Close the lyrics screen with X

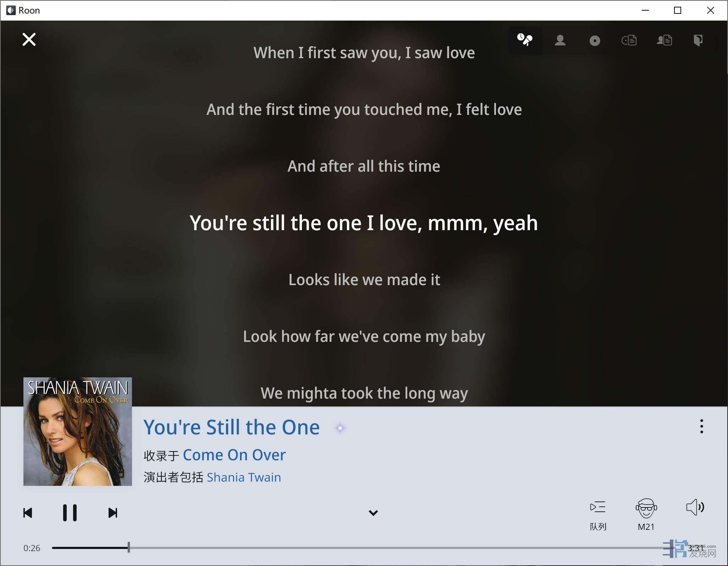coord(29,39)
